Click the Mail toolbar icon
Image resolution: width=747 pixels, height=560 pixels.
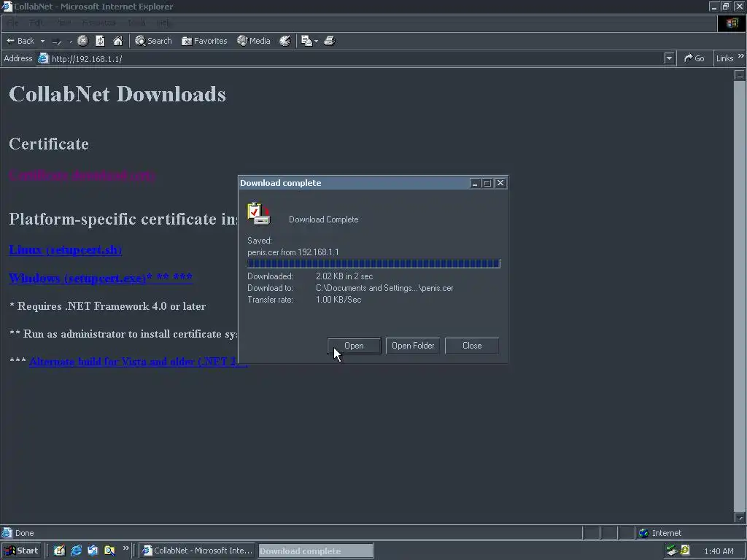306,41
